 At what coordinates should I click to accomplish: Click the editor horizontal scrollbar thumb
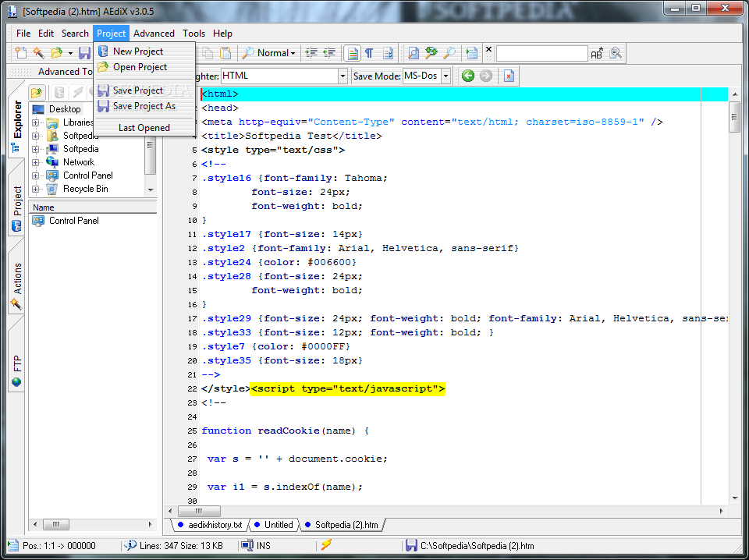click(x=199, y=511)
